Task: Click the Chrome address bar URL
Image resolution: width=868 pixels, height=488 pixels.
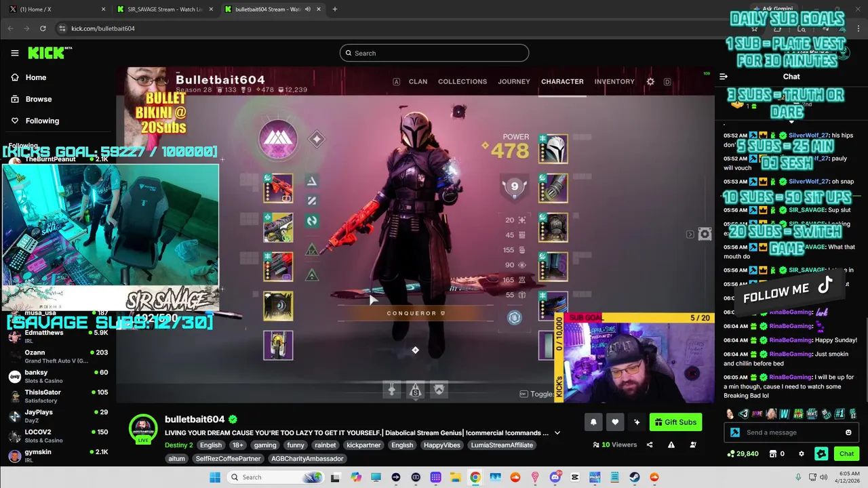Action: pyautogui.click(x=102, y=28)
